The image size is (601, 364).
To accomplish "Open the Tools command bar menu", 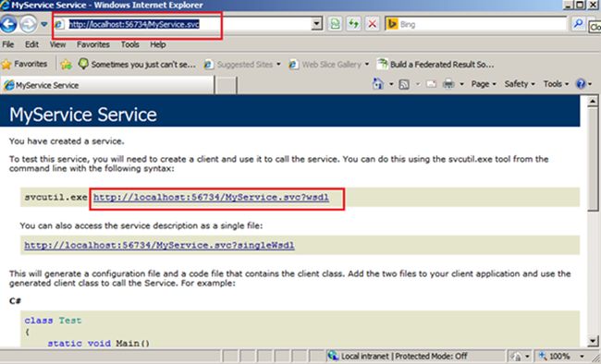I will (x=556, y=84).
